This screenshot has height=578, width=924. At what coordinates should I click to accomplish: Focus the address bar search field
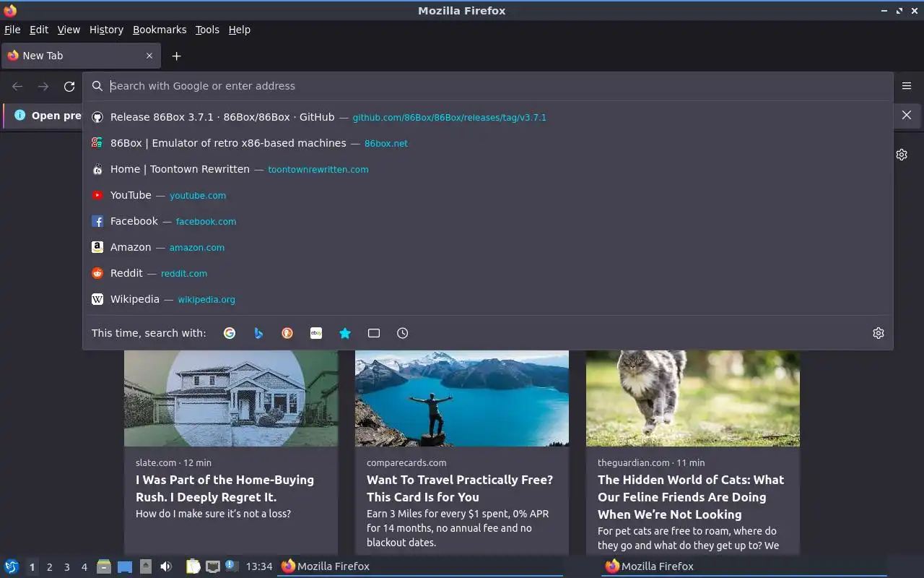point(488,86)
